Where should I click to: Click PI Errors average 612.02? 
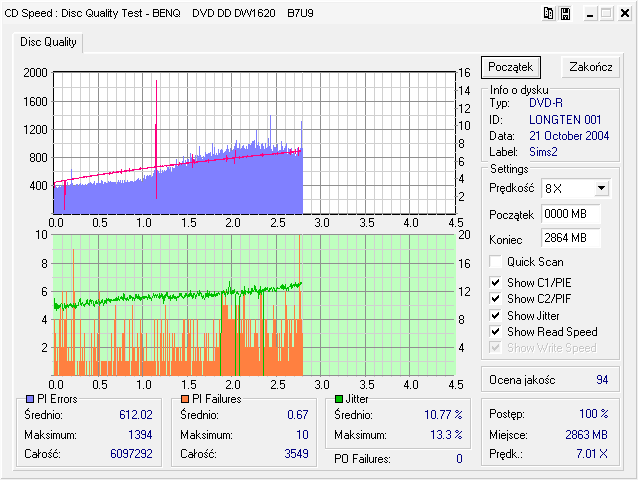click(x=135, y=415)
